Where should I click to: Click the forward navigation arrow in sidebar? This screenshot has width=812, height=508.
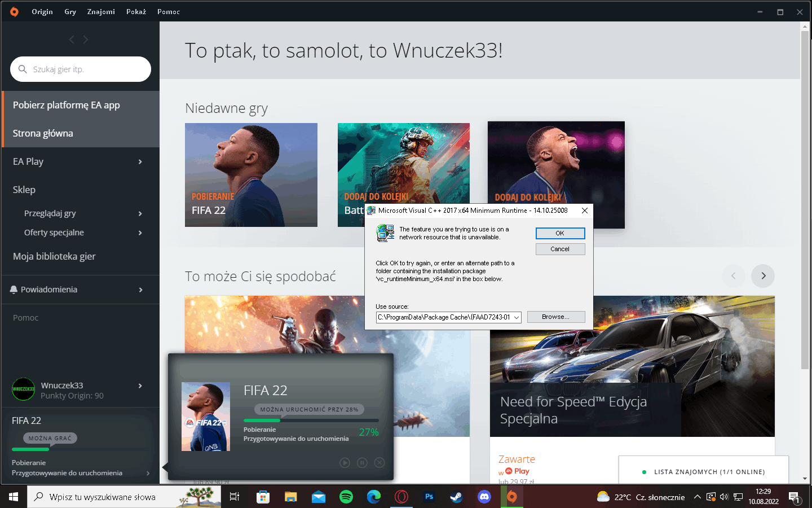pyautogui.click(x=86, y=40)
